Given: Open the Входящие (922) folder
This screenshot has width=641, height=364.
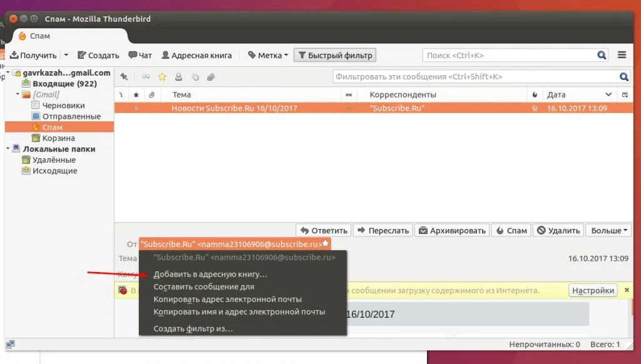Looking at the screenshot, I should [x=64, y=84].
